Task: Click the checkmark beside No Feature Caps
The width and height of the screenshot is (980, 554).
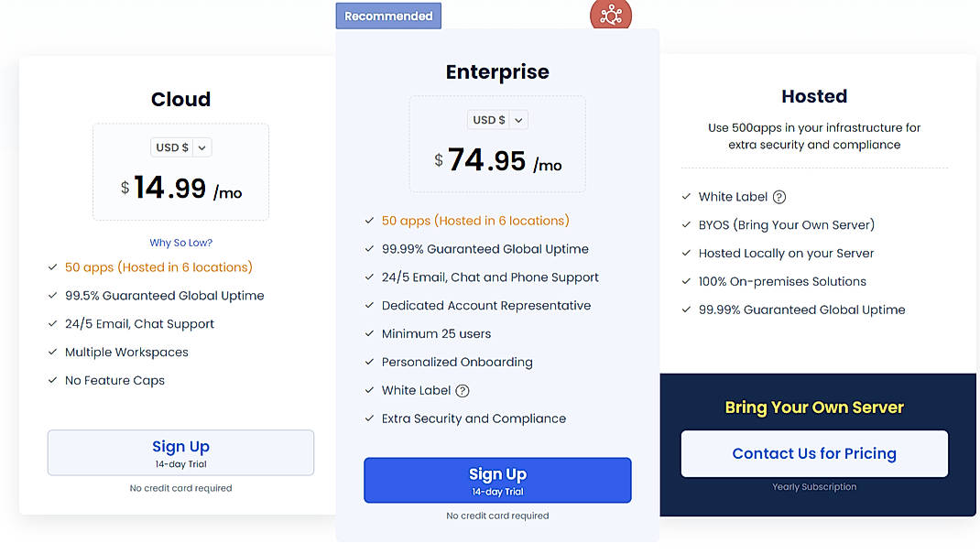Action: (52, 380)
